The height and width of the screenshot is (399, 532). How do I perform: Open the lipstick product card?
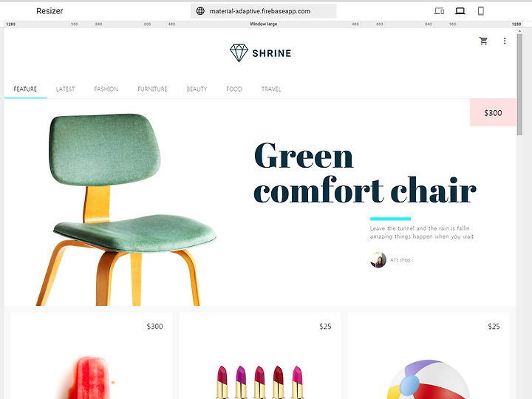(260, 355)
